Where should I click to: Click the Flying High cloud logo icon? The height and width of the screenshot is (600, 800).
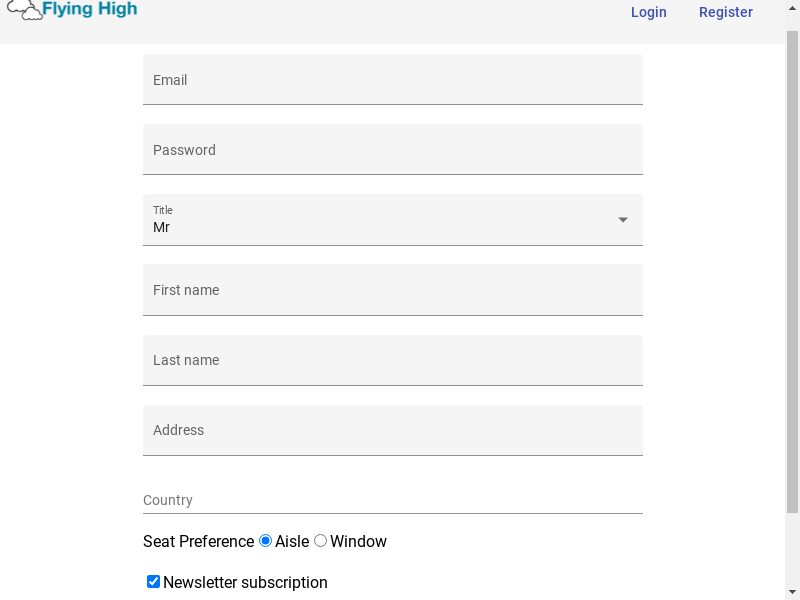click(x=24, y=10)
